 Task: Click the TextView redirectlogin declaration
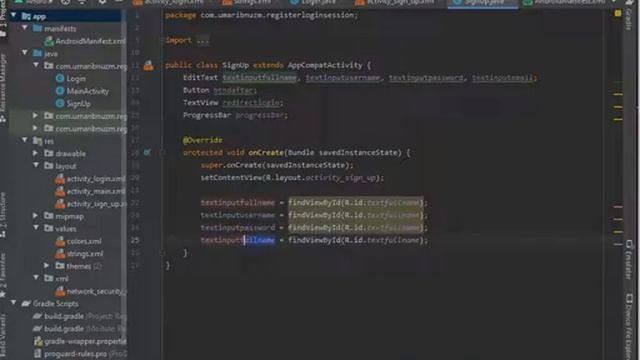[233, 103]
